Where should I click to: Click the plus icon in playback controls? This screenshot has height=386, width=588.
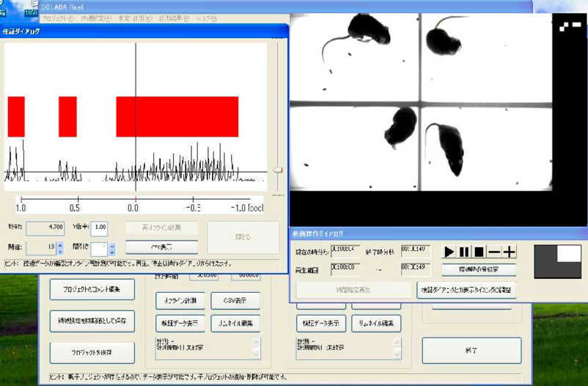pyautogui.click(x=510, y=252)
